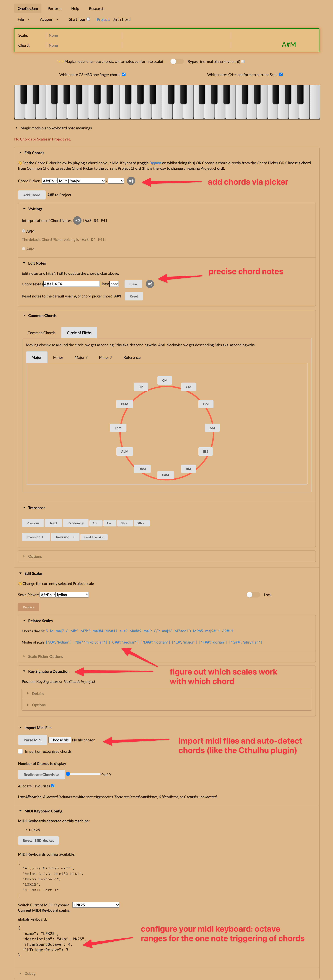Transpose up a fifth with 5th up-arrow
Viewport: 333px width, 980px height.
[x=142, y=523]
